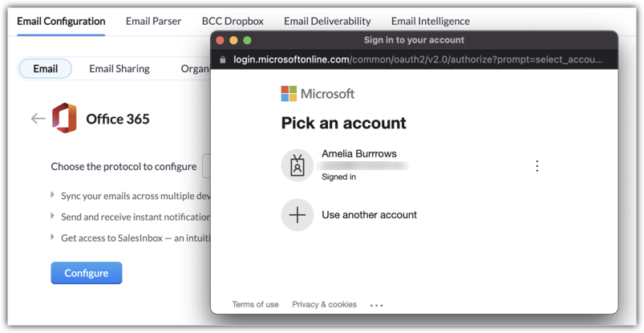Expand the Get access to SalesInbox bullet
This screenshot has width=644, height=333.
[53, 238]
